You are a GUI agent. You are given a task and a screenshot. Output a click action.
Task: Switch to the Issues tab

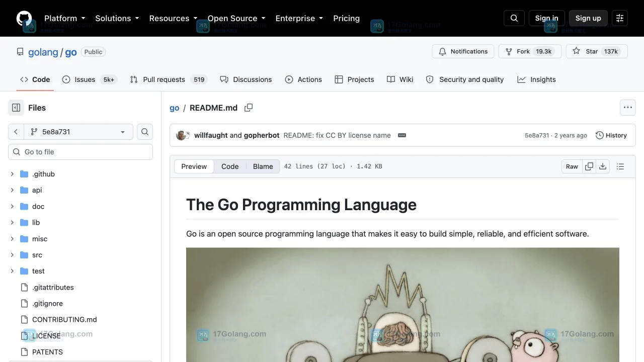[90, 79]
